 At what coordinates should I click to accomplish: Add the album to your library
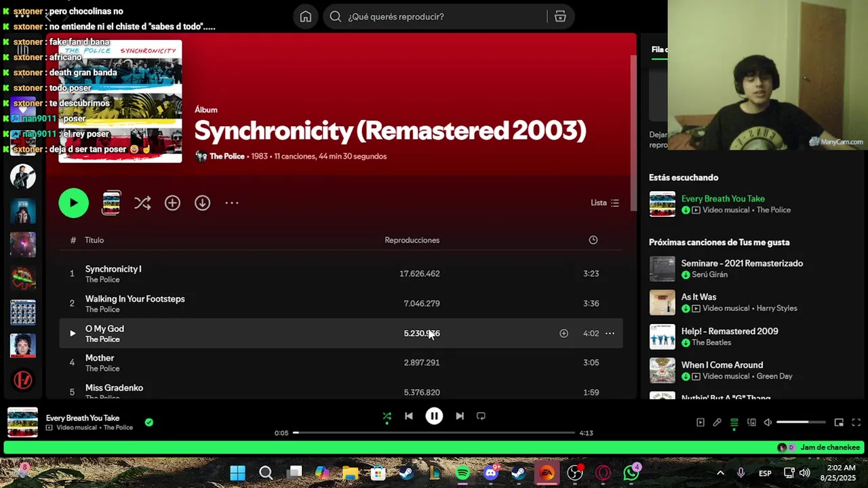172,203
